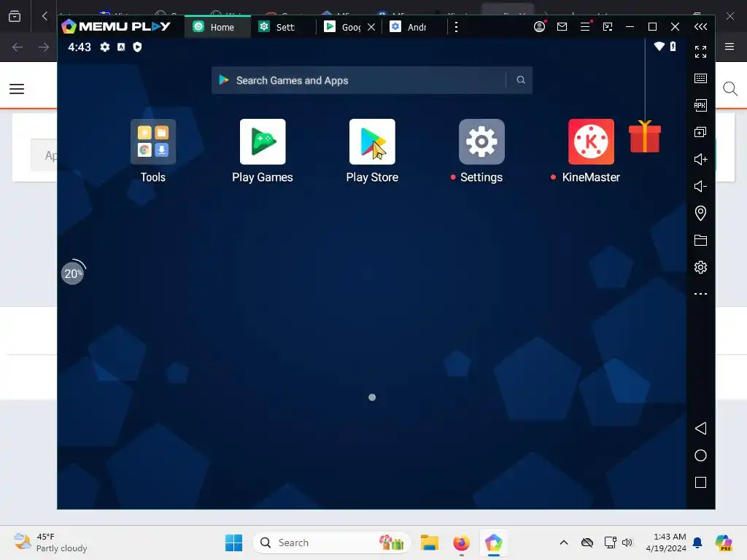Switch to the Home tab in MEmu
This screenshot has height=560, width=747.
217,27
